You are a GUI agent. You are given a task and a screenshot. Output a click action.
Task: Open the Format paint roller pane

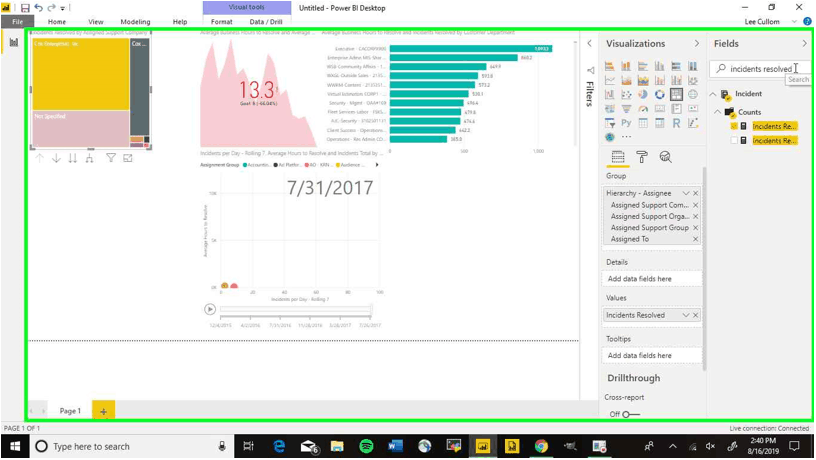point(642,157)
